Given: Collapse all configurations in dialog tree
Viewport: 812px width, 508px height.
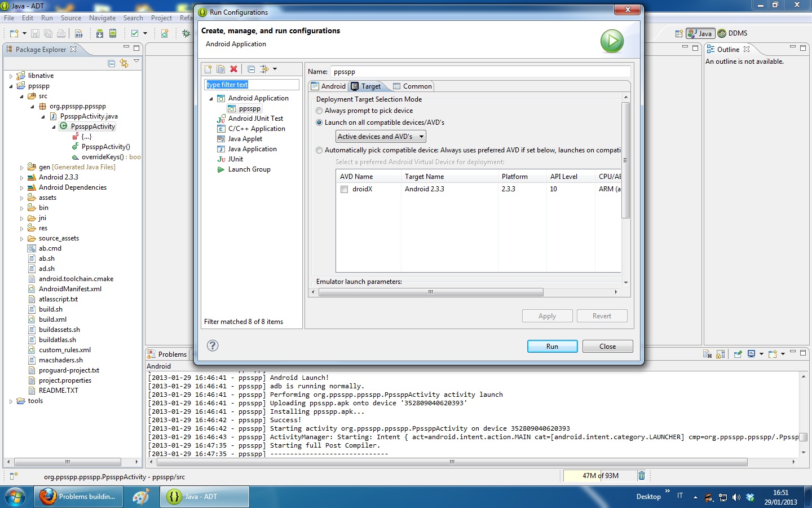Looking at the screenshot, I should point(251,69).
